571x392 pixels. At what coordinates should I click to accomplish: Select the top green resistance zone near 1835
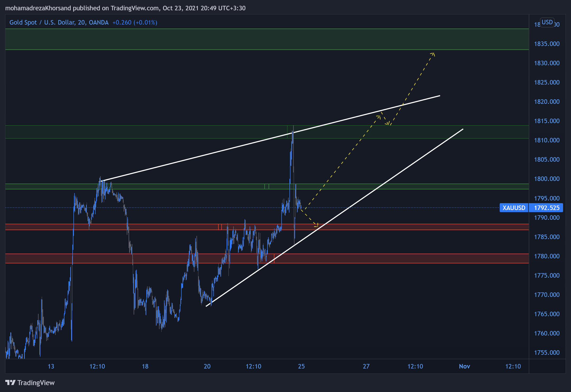click(x=267, y=39)
